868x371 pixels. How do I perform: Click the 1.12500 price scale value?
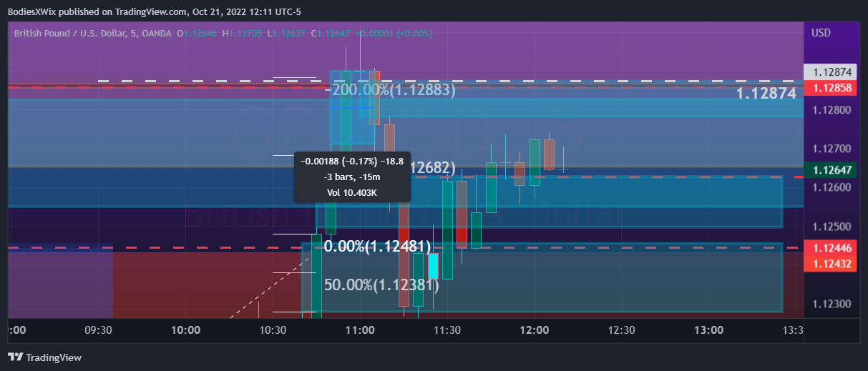tap(831, 227)
